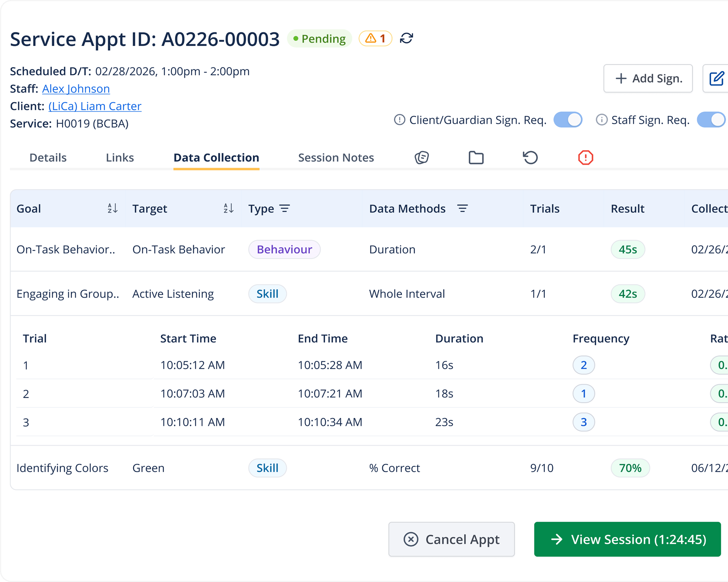
Task: Open the Type column filter
Action: (x=285, y=209)
